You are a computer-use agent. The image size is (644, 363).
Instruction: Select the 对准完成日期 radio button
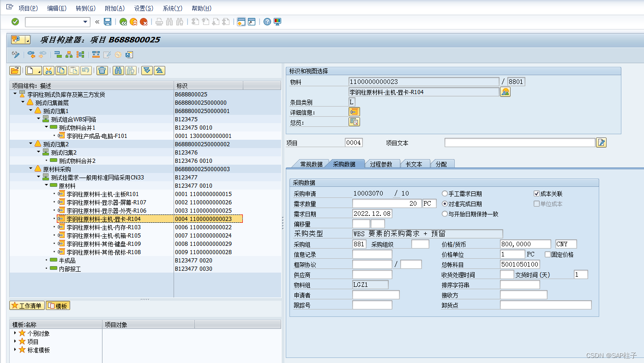pos(445,204)
